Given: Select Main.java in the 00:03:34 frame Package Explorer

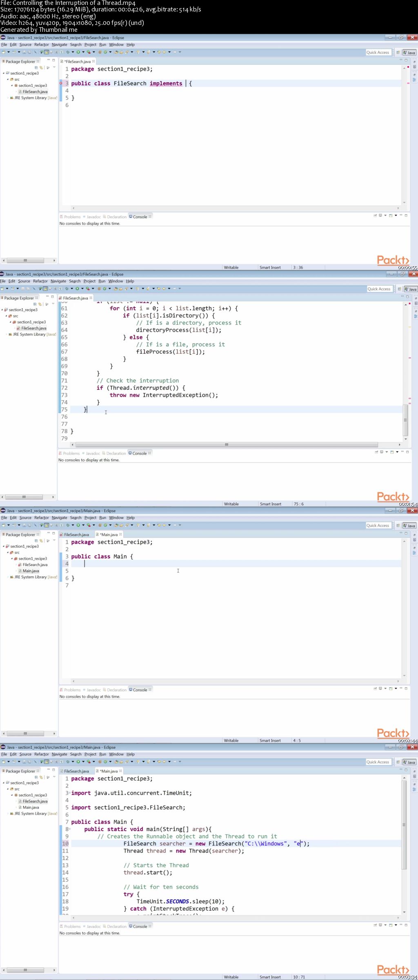Looking at the screenshot, I should coord(31,807).
